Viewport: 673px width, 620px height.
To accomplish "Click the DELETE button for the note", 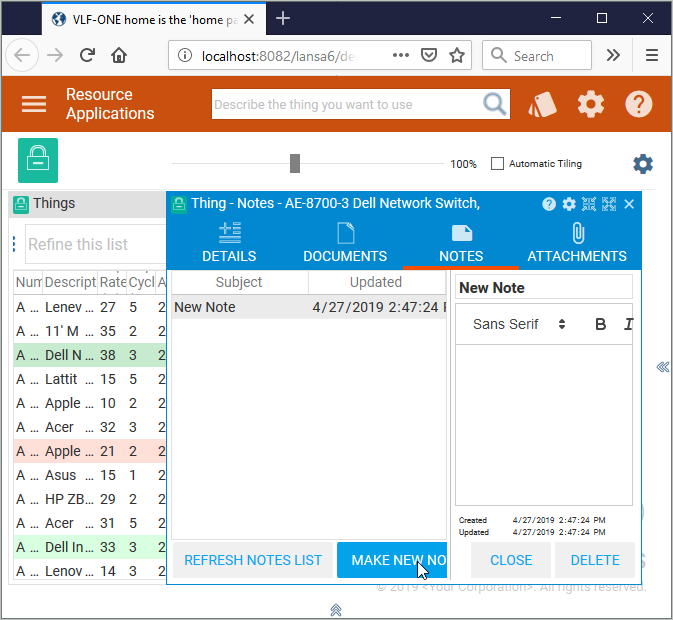I will click(595, 560).
